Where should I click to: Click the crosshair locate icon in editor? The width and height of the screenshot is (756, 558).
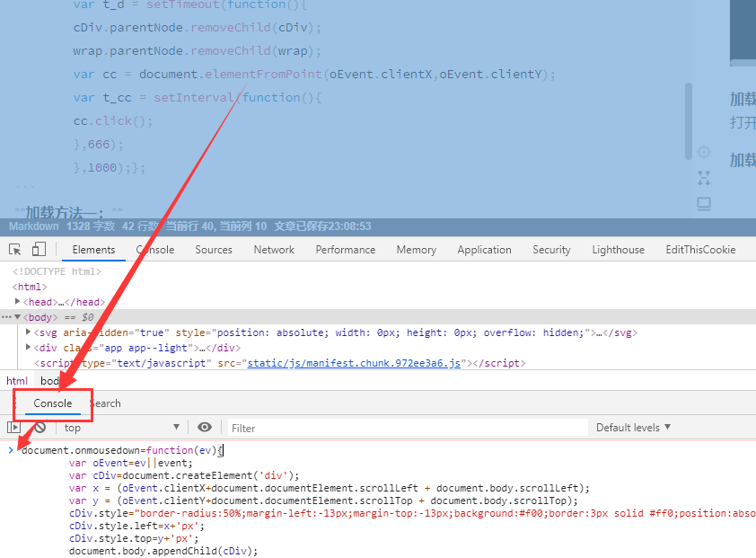(x=704, y=152)
